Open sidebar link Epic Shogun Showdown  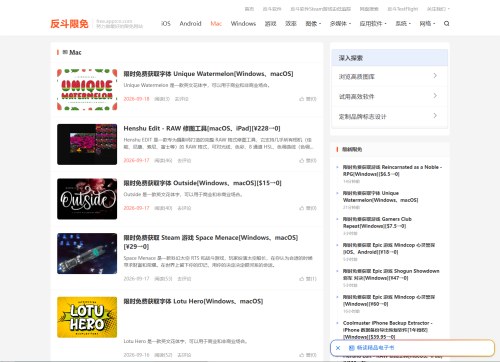click(391, 275)
